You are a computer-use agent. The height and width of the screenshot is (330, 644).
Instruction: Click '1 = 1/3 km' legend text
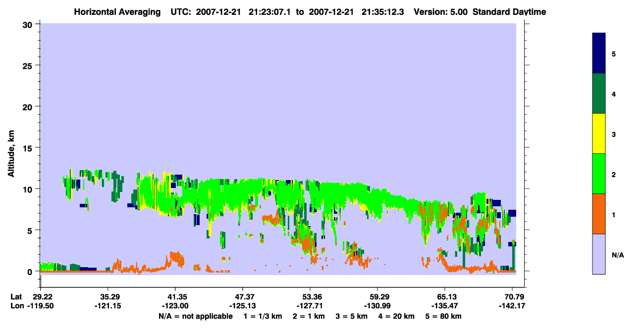pos(262,316)
